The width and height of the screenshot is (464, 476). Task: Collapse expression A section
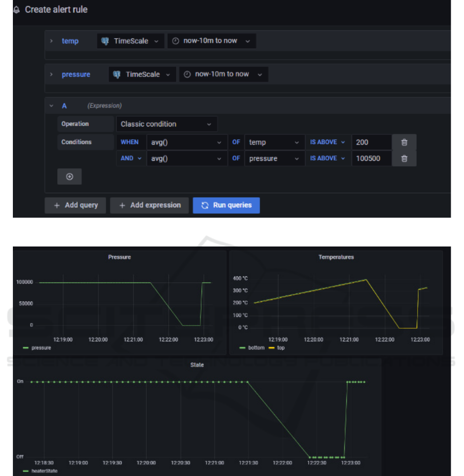51,106
